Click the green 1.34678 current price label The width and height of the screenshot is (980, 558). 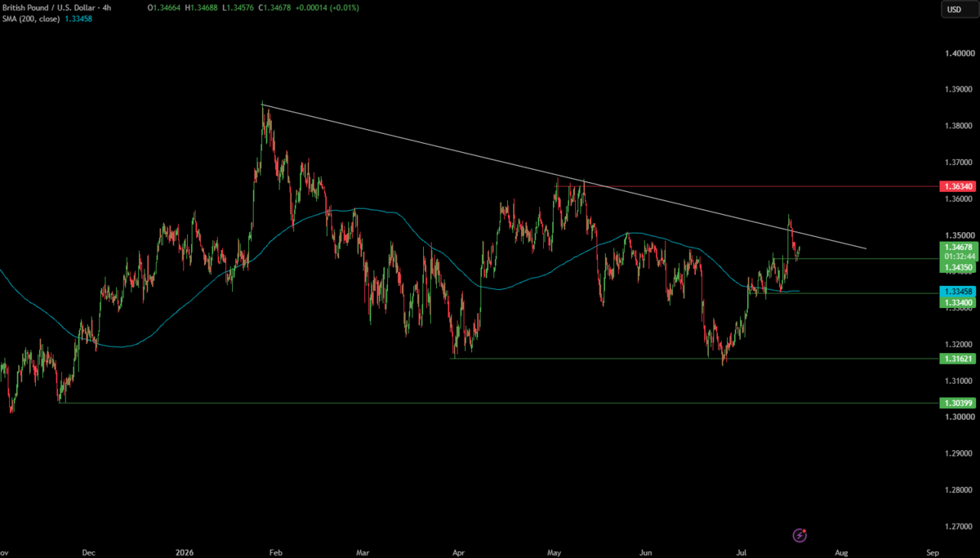pyautogui.click(x=957, y=247)
